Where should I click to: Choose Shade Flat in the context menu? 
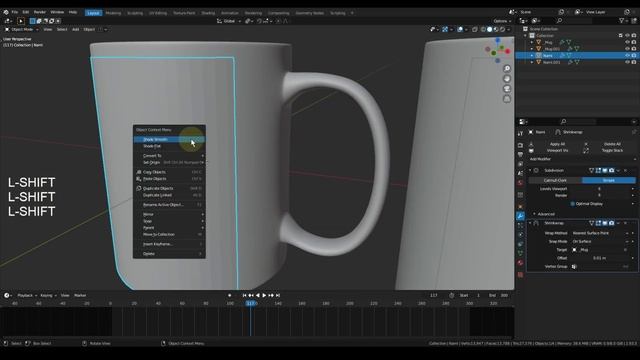coord(169,146)
